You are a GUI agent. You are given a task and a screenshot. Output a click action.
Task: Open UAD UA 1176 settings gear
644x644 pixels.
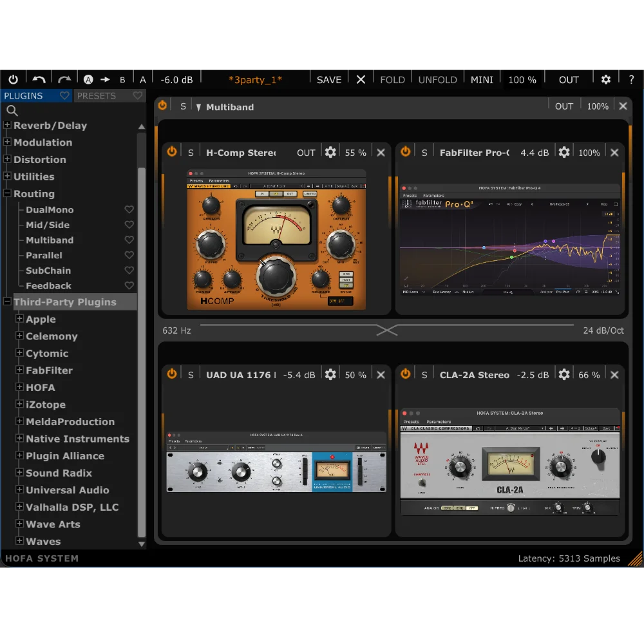pos(330,375)
